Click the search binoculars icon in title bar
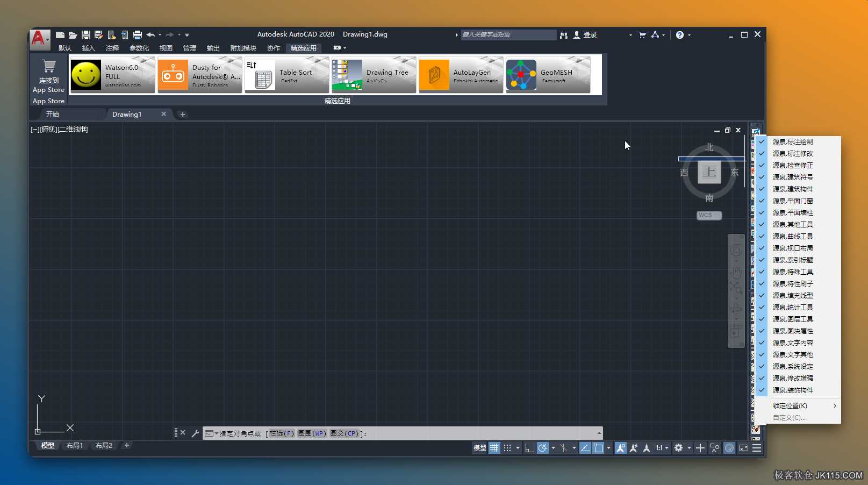Image resolution: width=868 pixels, height=485 pixels. pyautogui.click(x=563, y=35)
